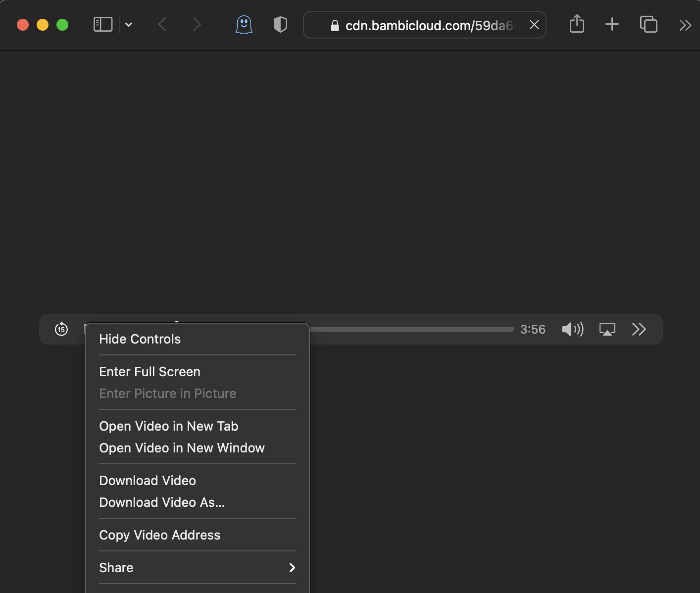
Task: Click the Ghostery ghost extension icon
Action: 244,25
